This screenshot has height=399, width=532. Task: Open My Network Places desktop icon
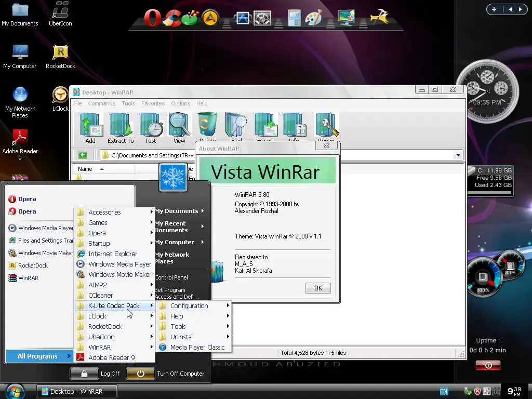(20, 102)
